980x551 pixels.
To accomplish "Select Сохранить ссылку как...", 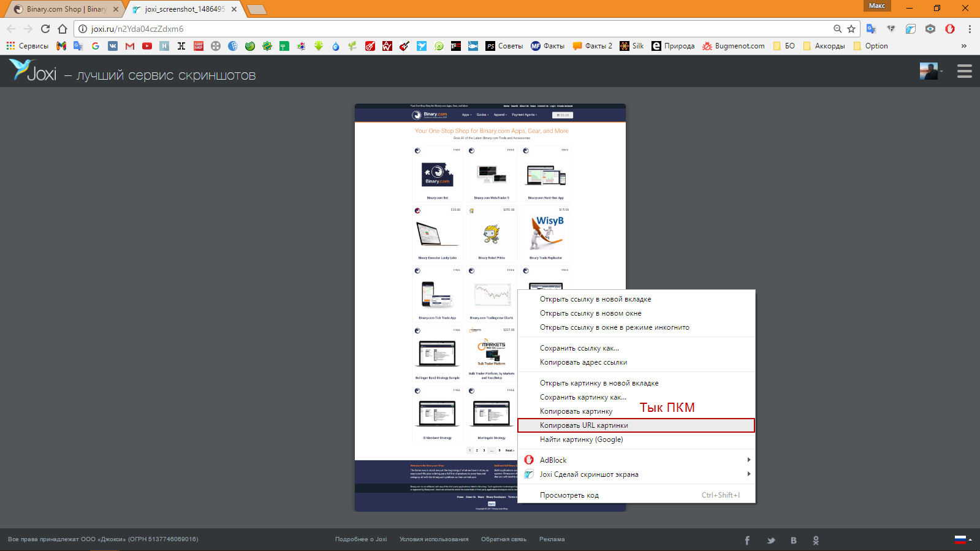I will point(636,348).
